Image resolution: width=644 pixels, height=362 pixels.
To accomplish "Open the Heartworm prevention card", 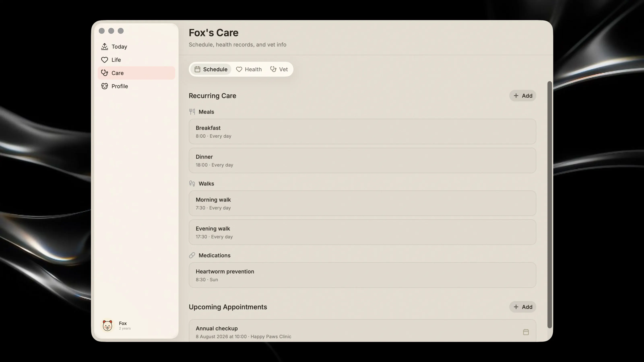I will click(x=362, y=275).
